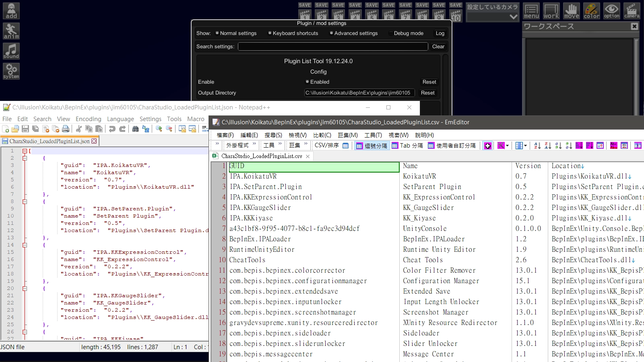Open the 設定しているカメラ dropdown
The width and height of the screenshot is (644, 362).
493,17
